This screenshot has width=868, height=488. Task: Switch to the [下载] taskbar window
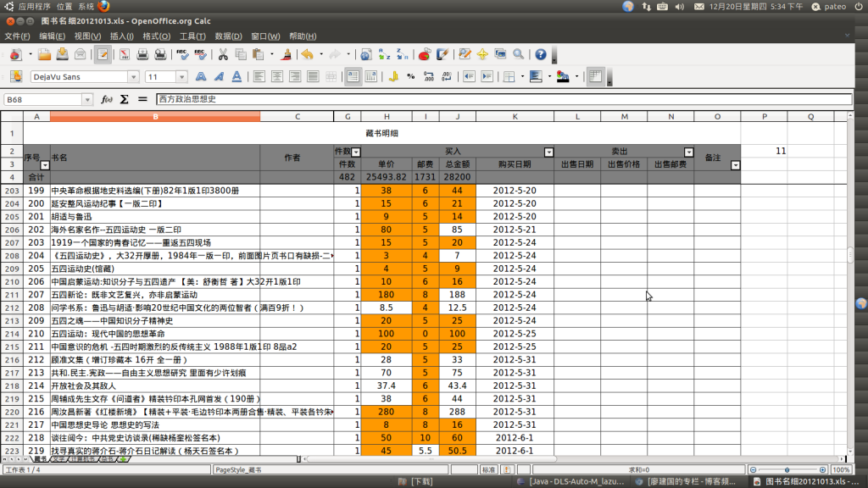(416, 482)
